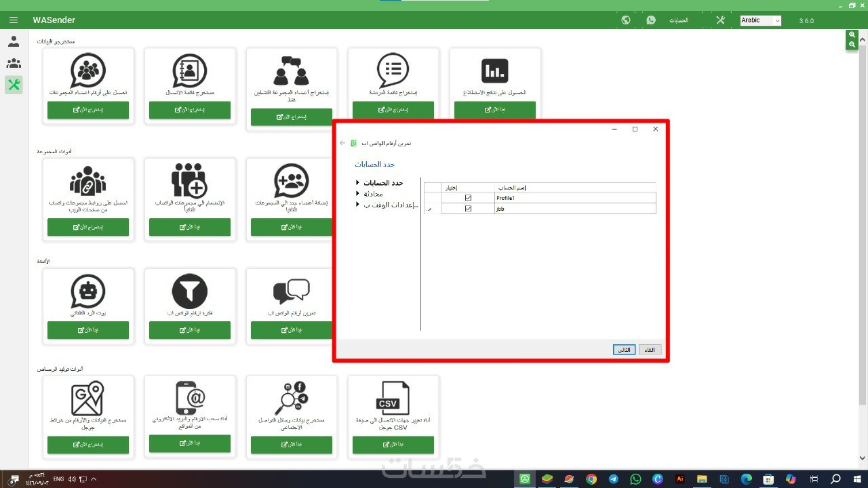Select the إعدادات الوقت step in dialog
Viewport: 868px width, 488px height.
(x=391, y=205)
